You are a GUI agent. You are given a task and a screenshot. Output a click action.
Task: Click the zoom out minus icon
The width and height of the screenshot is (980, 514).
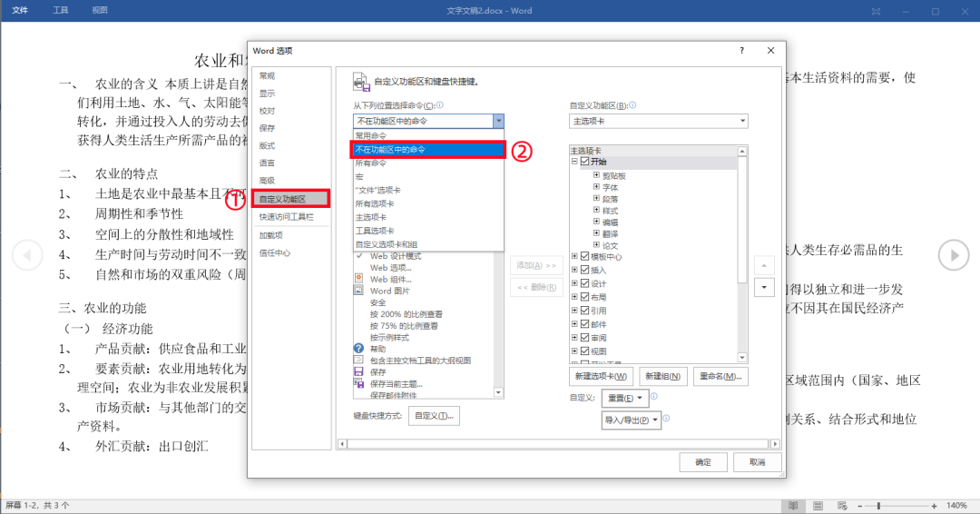click(860, 506)
